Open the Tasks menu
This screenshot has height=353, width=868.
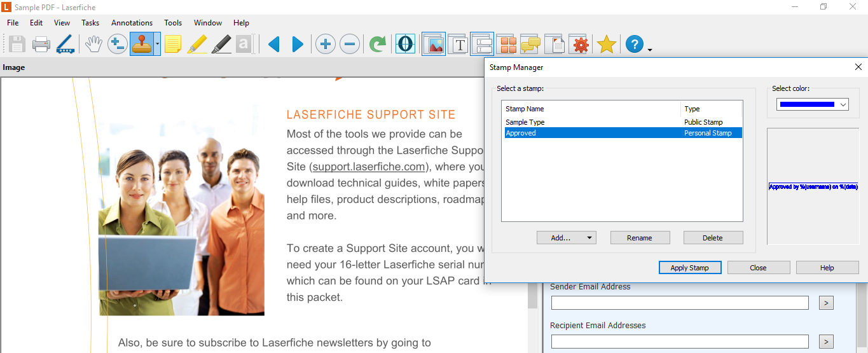(x=90, y=23)
